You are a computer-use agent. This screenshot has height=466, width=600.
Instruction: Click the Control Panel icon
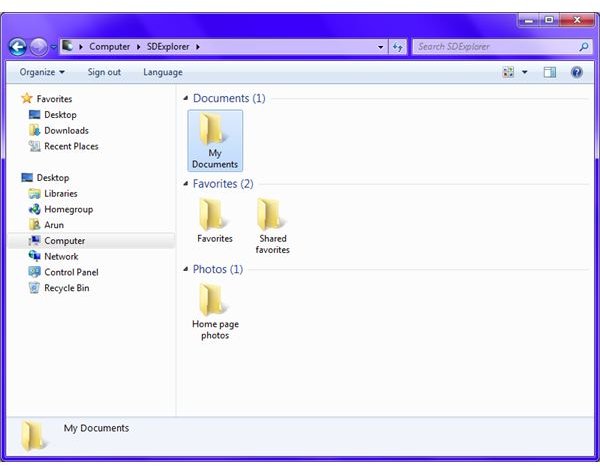pyautogui.click(x=34, y=272)
